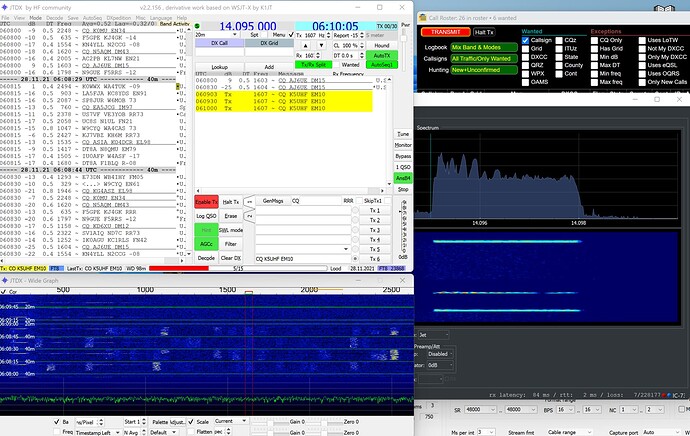
Task: Click the Log QSO button
Action: [206, 216]
